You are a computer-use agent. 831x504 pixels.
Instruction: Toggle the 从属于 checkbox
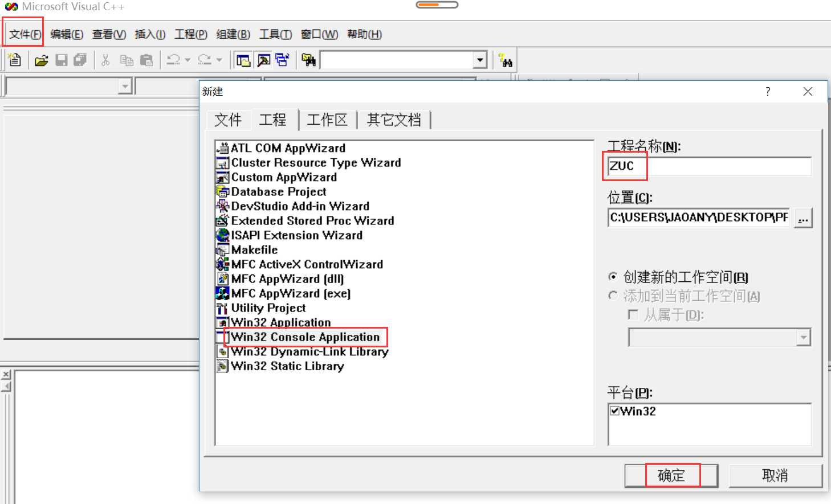[633, 314]
